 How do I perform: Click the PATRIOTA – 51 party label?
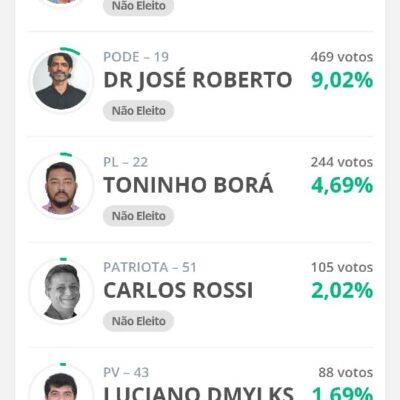pyautogui.click(x=150, y=267)
